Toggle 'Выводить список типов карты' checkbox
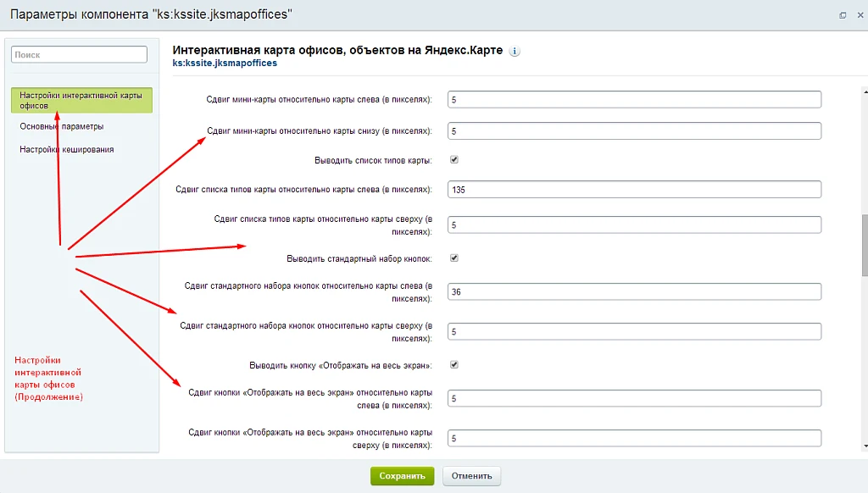The height and width of the screenshot is (493, 868). pyautogui.click(x=454, y=160)
